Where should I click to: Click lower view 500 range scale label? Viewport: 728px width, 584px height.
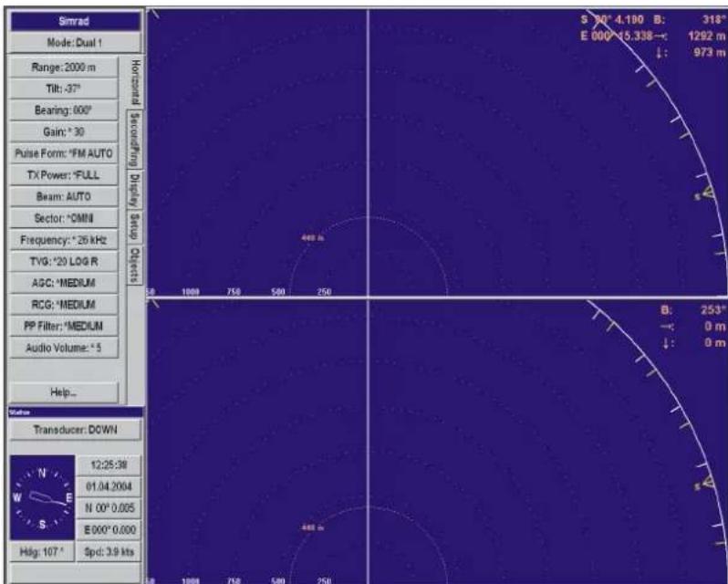click(x=278, y=580)
